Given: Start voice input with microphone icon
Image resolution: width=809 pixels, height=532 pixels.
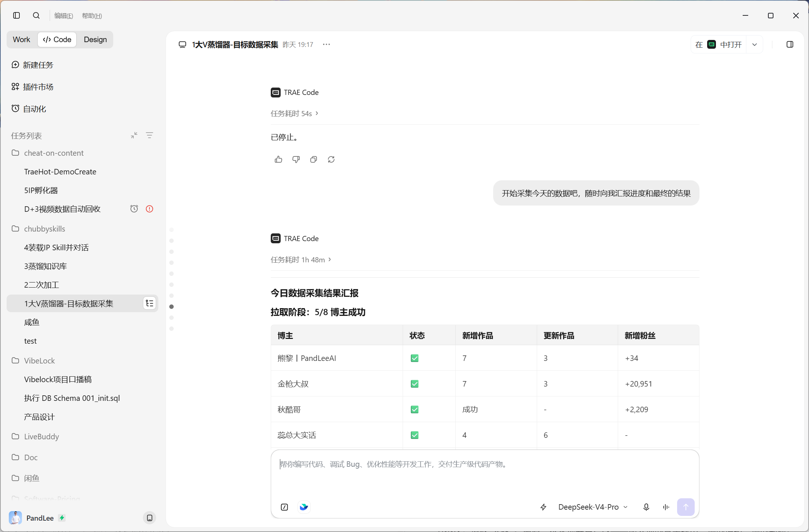Looking at the screenshot, I should coord(646,507).
